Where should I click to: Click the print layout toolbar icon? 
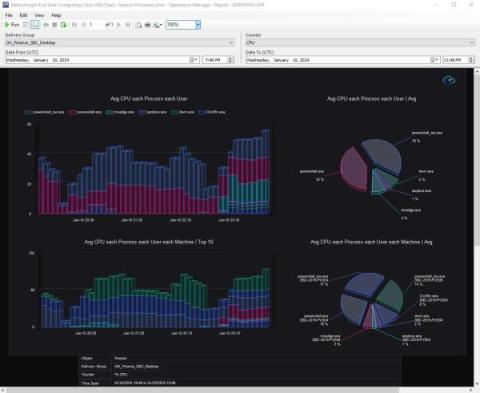pos(138,25)
